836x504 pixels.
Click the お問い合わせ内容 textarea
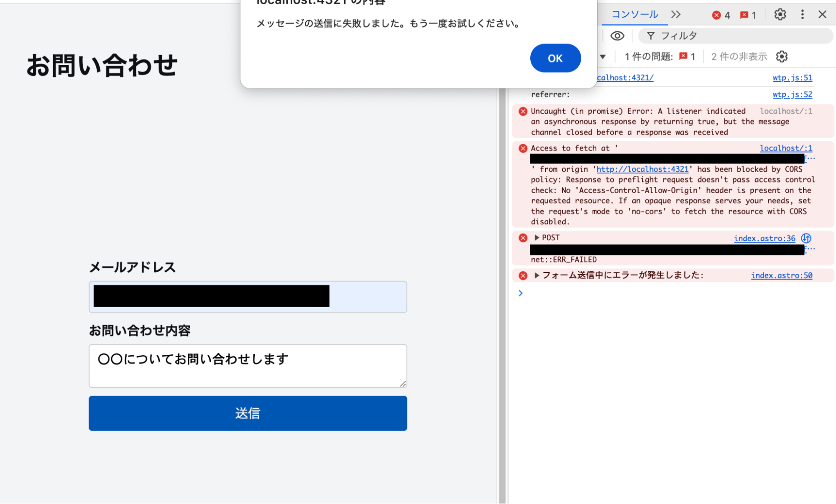pos(248,366)
